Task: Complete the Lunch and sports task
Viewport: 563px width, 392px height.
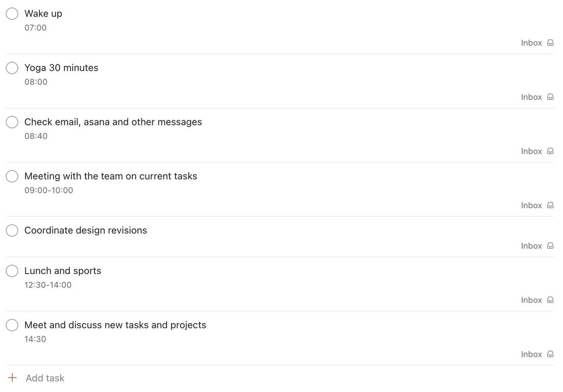Action: 12,271
